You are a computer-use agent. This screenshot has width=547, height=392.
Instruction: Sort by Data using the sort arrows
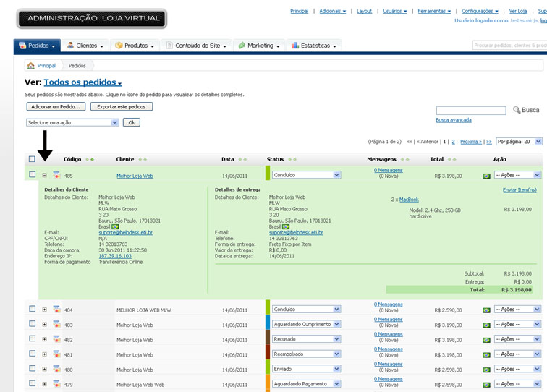242,159
